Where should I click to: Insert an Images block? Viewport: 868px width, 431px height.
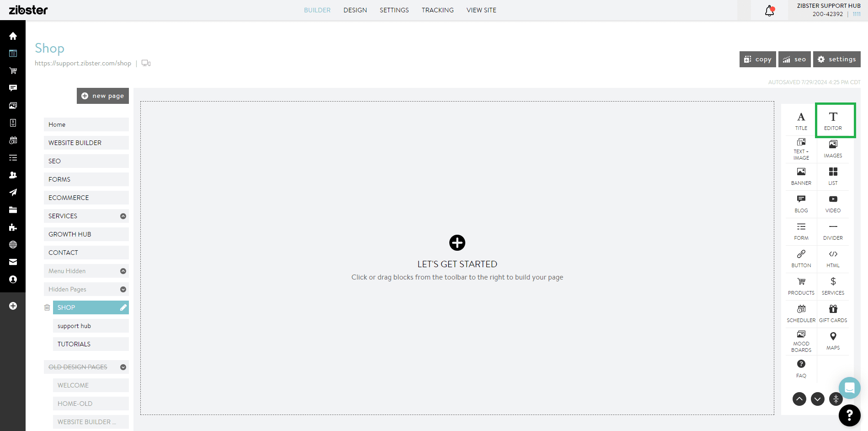(833, 149)
